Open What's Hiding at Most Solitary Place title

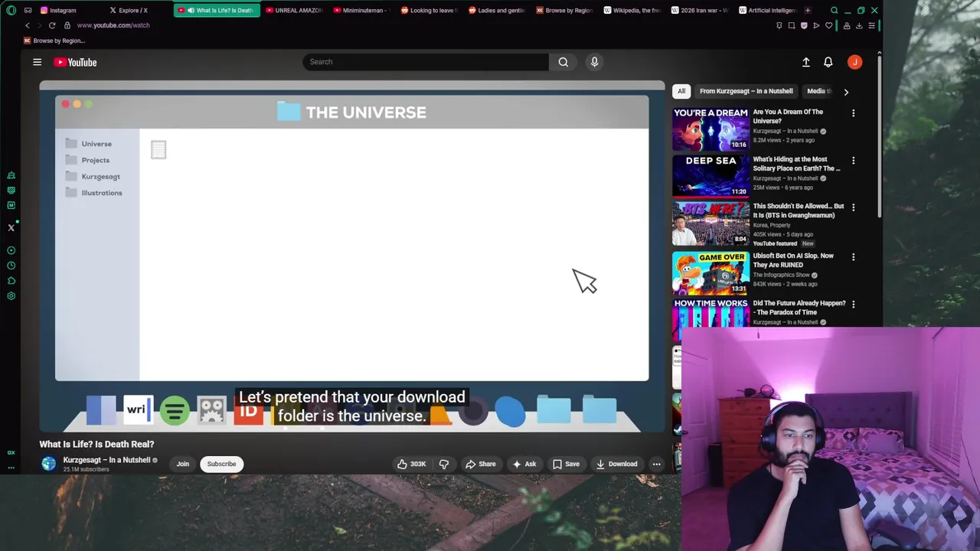click(796, 164)
